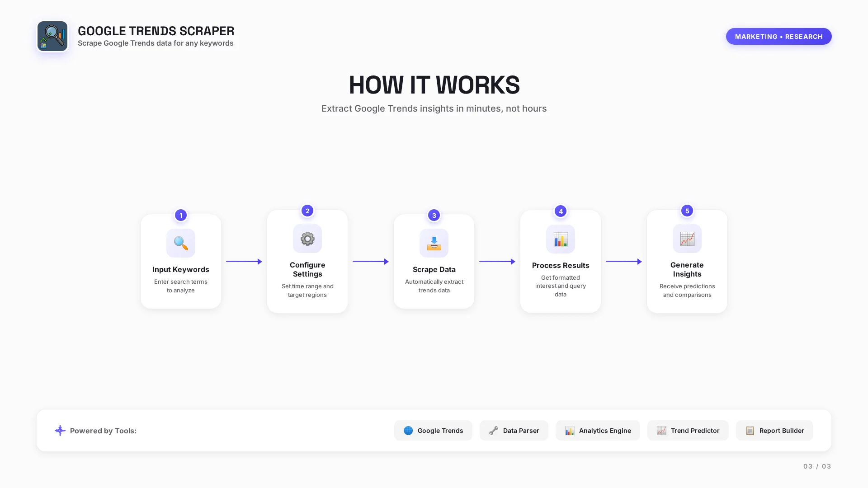
Task: Click the Marketing • Research badge
Action: [778, 37]
